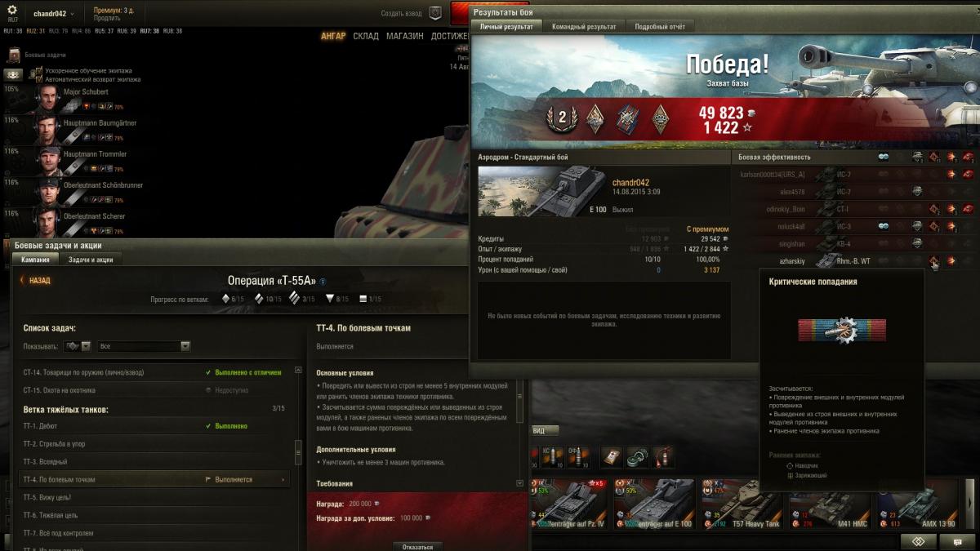Click light tank branch progress icon 6/15
This screenshot has width=980, height=551.
pos(226,299)
